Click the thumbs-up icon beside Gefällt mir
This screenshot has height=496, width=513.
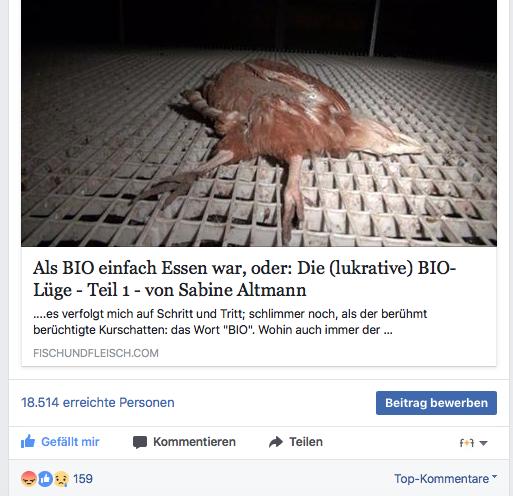coord(28,442)
